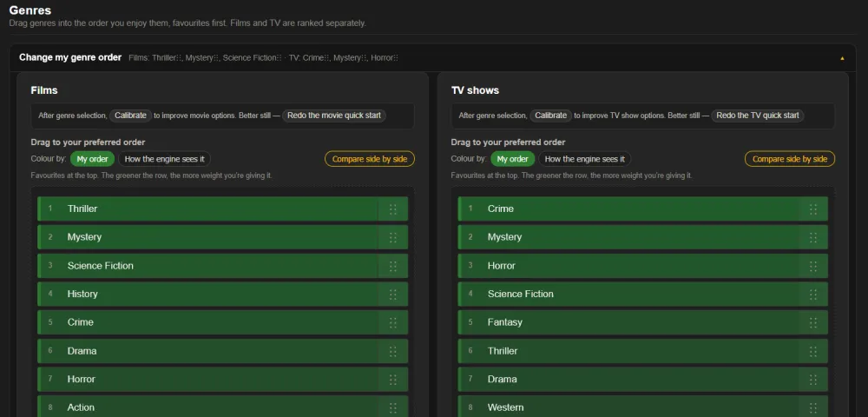Grab the drag handle on Films Mystery row
This screenshot has width=868, height=417.
393,237
